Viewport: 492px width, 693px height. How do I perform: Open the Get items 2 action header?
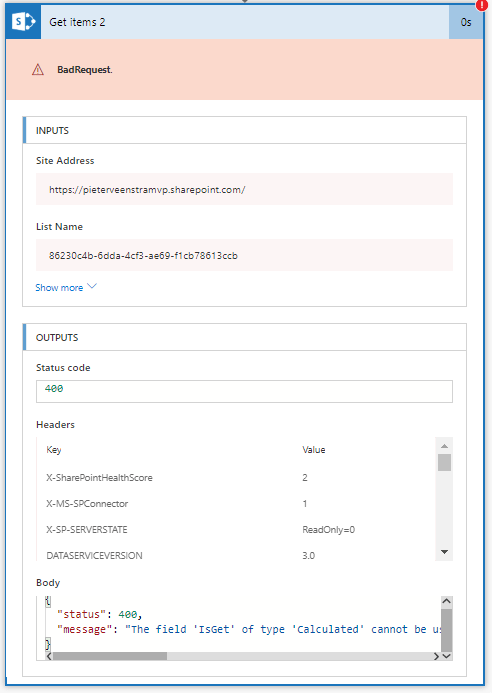(245, 22)
